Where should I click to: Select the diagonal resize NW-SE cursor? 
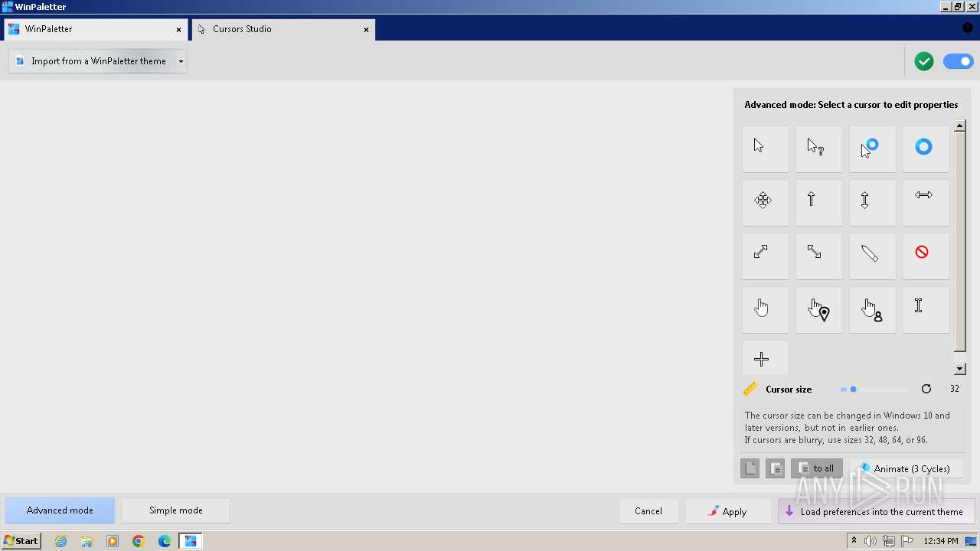(818, 256)
